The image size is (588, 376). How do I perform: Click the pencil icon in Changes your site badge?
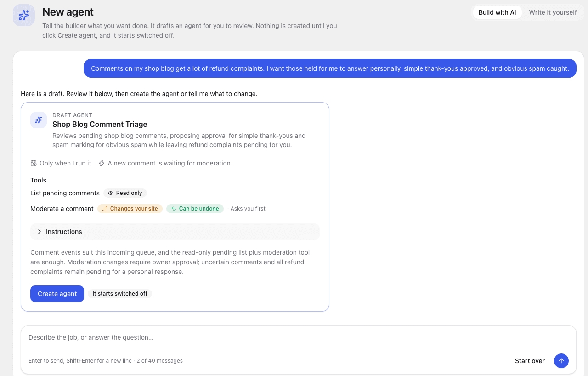(105, 209)
